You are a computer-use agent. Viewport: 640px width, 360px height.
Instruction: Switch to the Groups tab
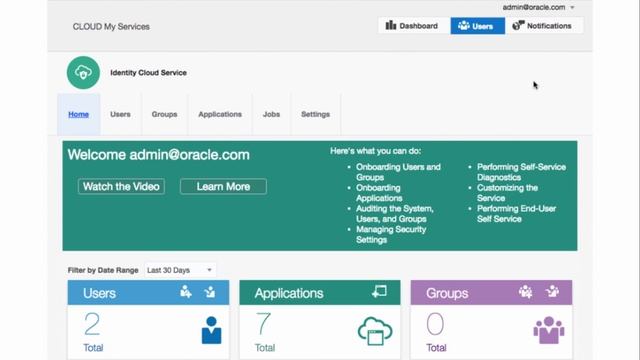(x=164, y=114)
